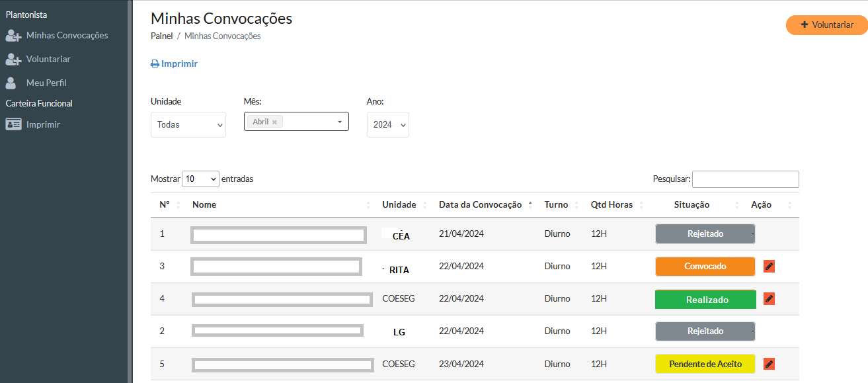The width and height of the screenshot is (868, 383).
Task: Click the plus icon inside Voluntariar button
Action: 805,24
